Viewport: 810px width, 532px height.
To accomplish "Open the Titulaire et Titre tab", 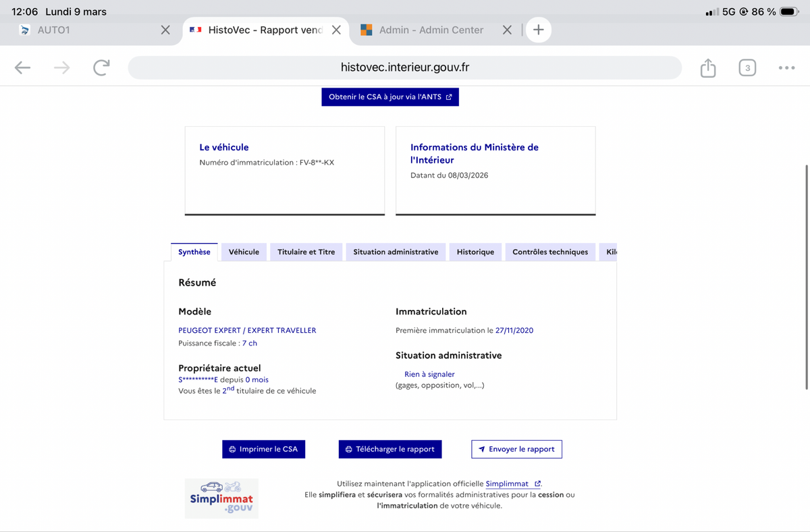I will (306, 252).
